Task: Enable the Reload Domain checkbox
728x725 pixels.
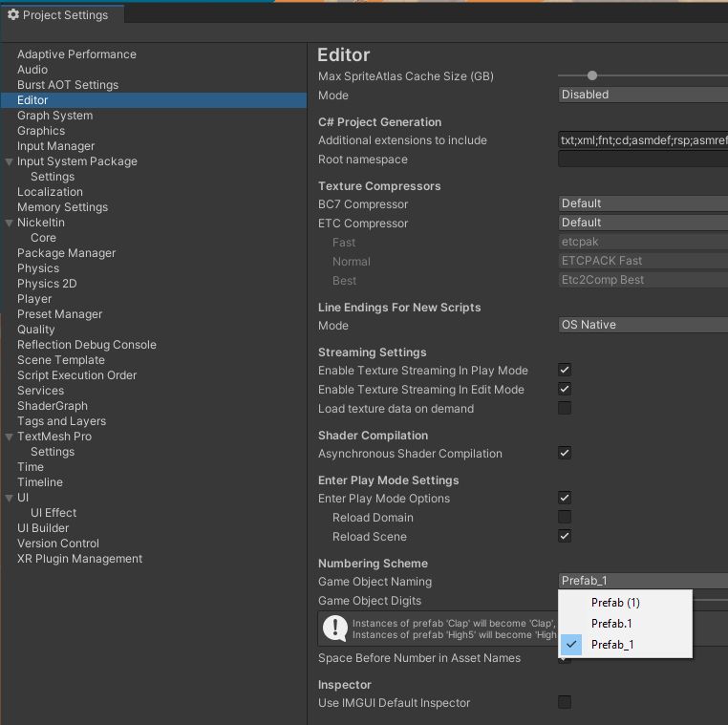Action: pyautogui.click(x=565, y=518)
